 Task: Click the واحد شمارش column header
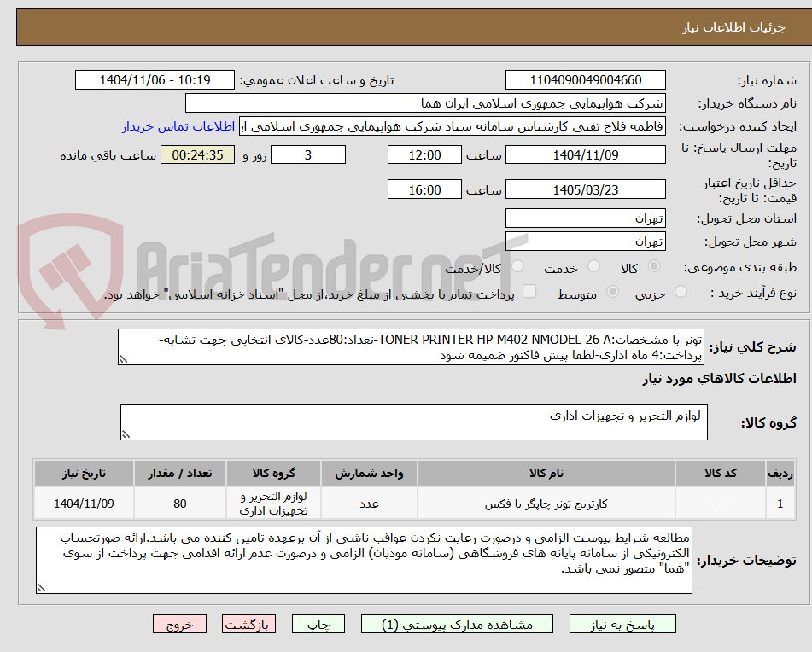pos(369,474)
